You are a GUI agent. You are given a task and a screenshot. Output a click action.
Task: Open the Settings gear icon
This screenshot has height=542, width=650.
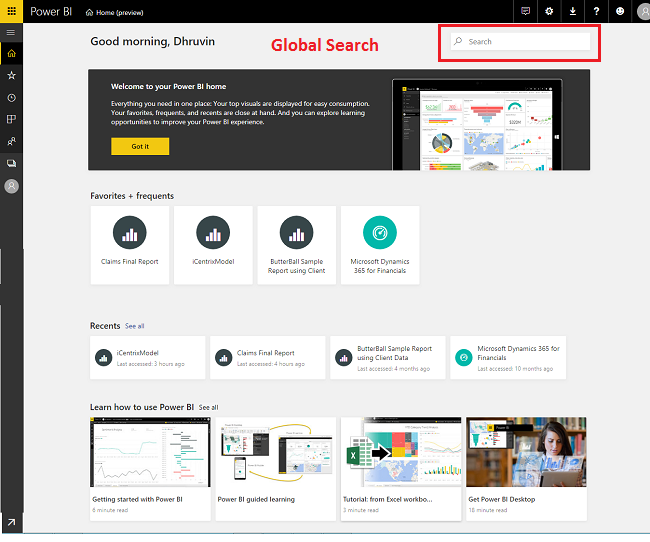[x=549, y=11]
